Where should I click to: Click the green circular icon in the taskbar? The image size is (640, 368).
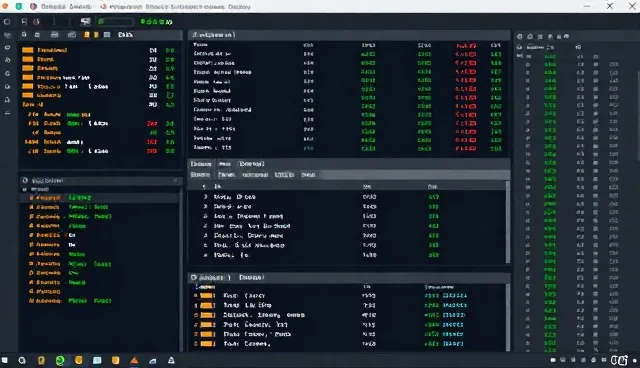[x=60, y=360]
